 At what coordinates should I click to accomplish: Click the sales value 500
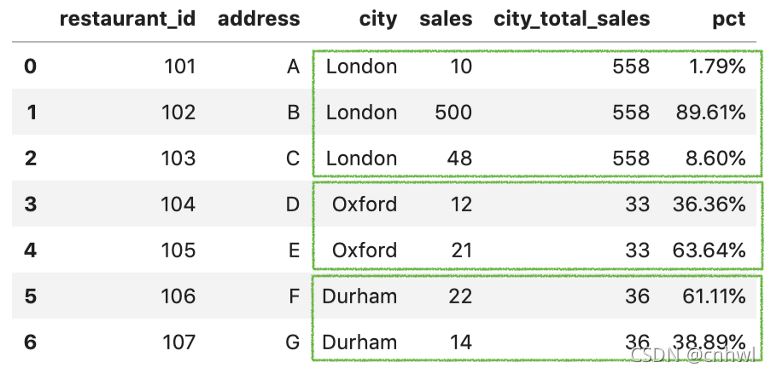(x=453, y=112)
